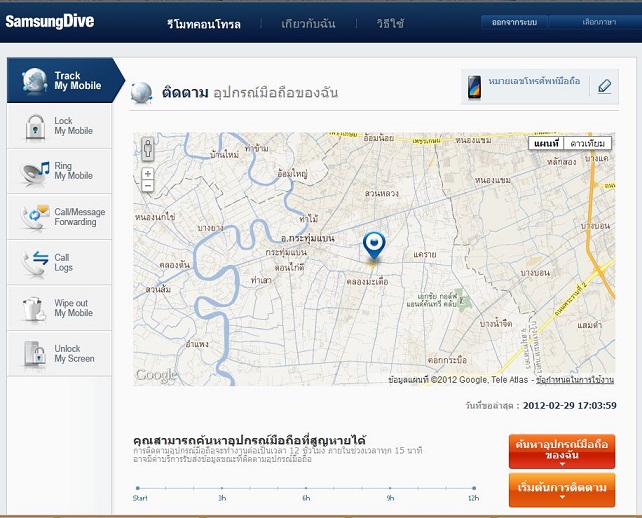Open Street View pegman on map
This screenshot has width=642, height=518.
coord(148,149)
